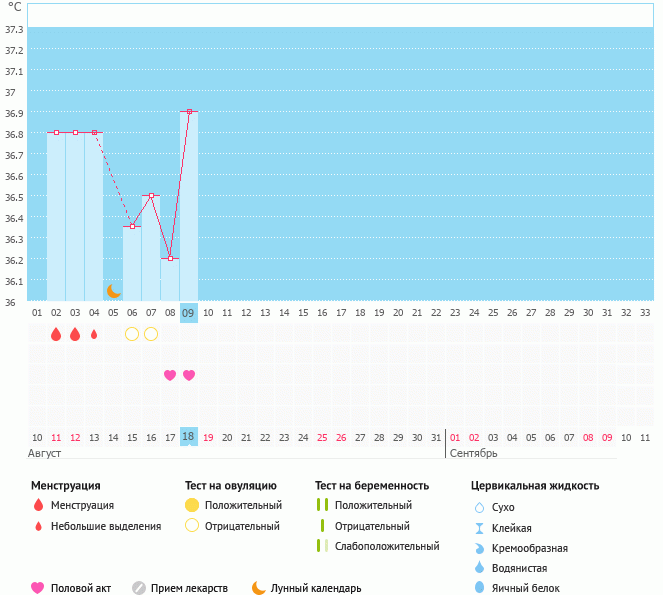Select the negative ovulation test circle on day 06
The height and width of the screenshot is (595, 663).
[132, 333]
